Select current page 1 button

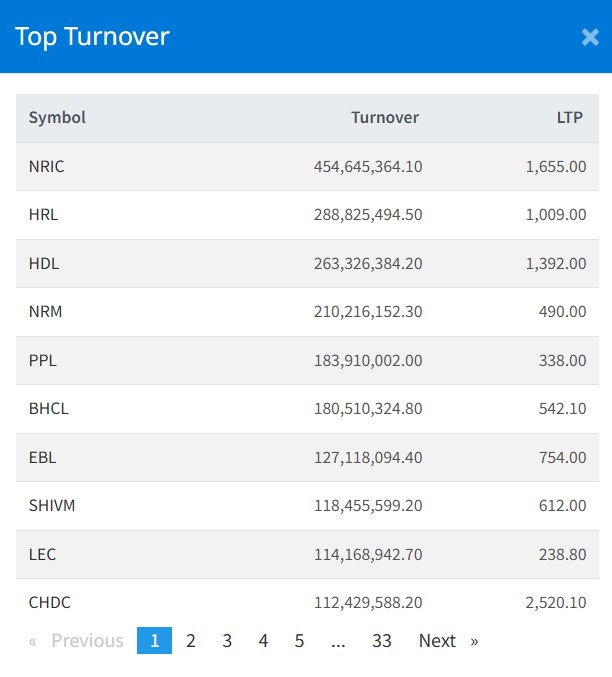tap(154, 641)
